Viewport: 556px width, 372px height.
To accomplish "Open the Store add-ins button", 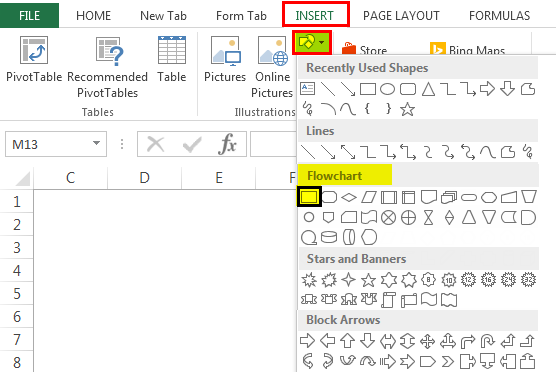I will coord(364,50).
